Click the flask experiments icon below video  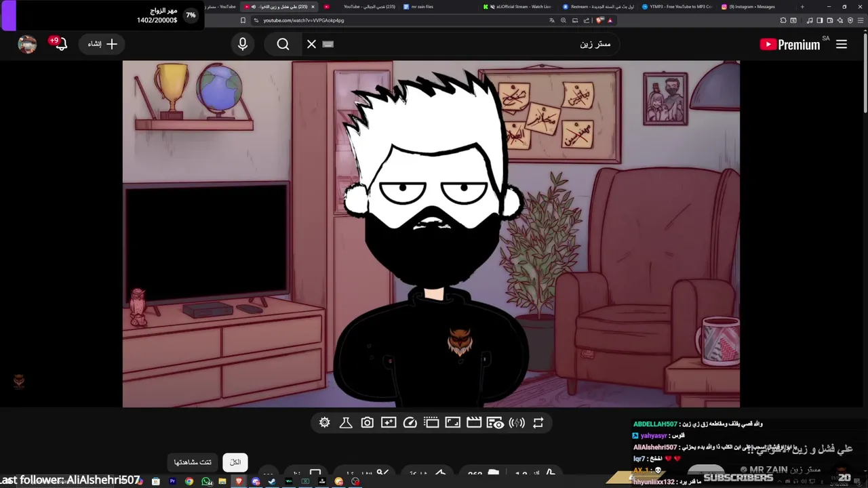coord(346,422)
